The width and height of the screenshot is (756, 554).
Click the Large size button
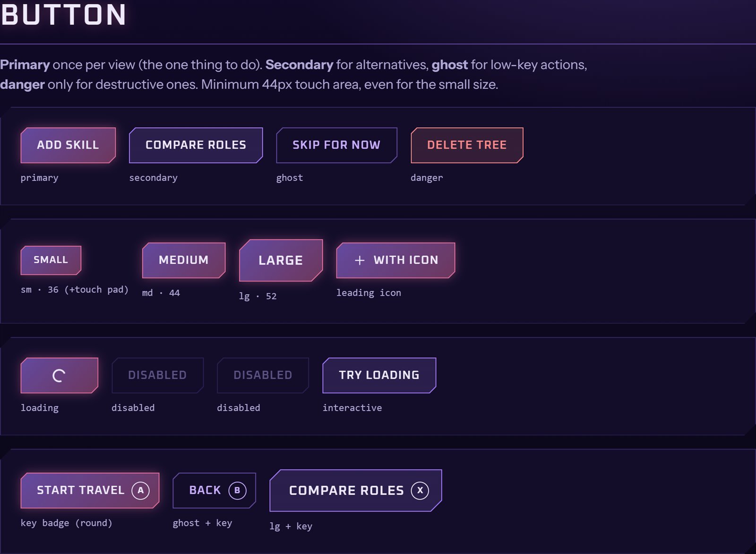(x=281, y=260)
